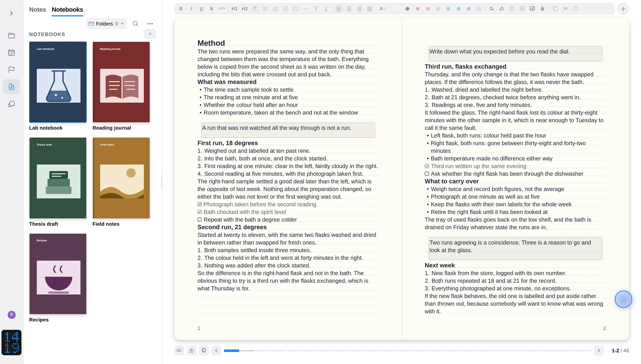
Task: Toggle bold formatting in toolbar
Action: pos(181,9)
